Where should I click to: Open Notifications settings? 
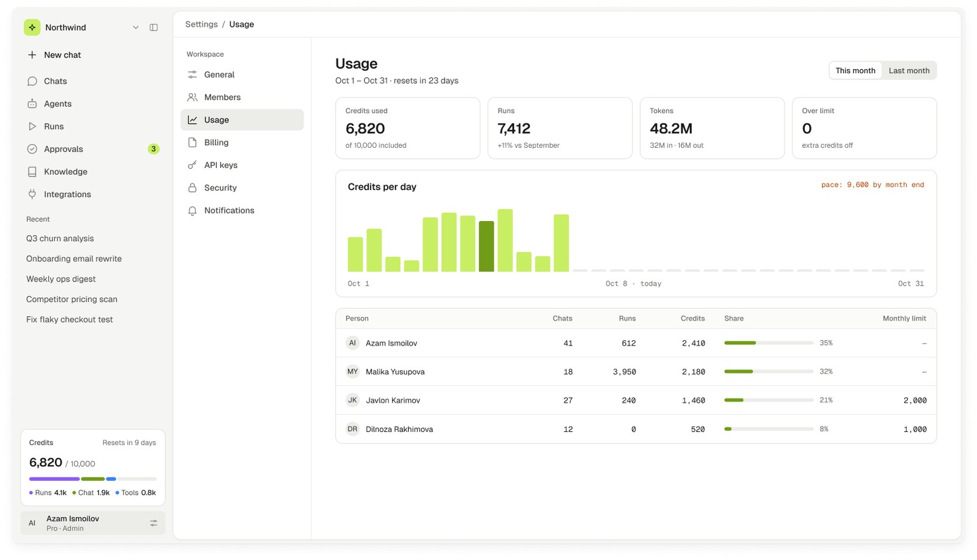click(242, 210)
